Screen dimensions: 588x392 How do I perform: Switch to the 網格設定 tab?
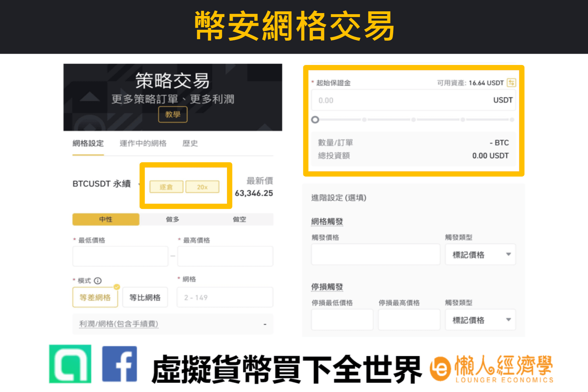(x=88, y=143)
